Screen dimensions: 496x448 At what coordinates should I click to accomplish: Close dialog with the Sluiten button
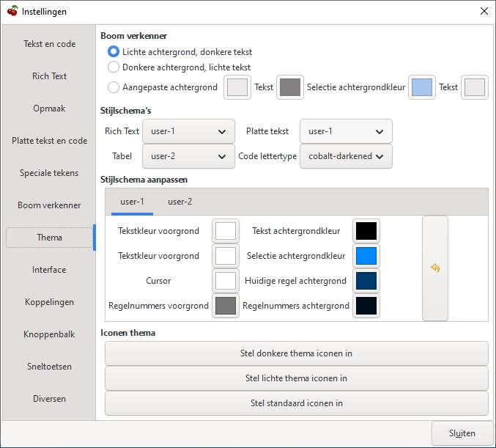462,433
